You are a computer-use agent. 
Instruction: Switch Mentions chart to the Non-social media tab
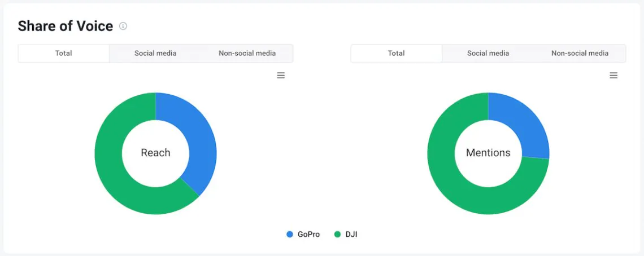pos(580,54)
